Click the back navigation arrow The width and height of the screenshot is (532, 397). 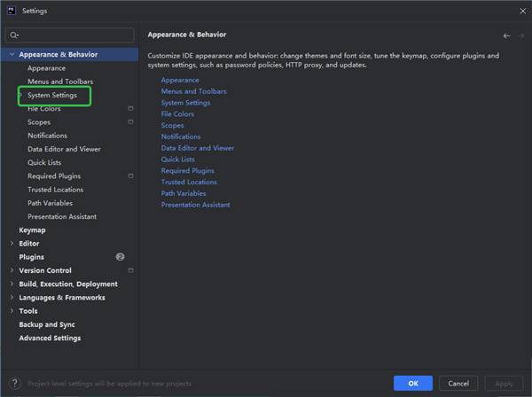click(x=506, y=35)
